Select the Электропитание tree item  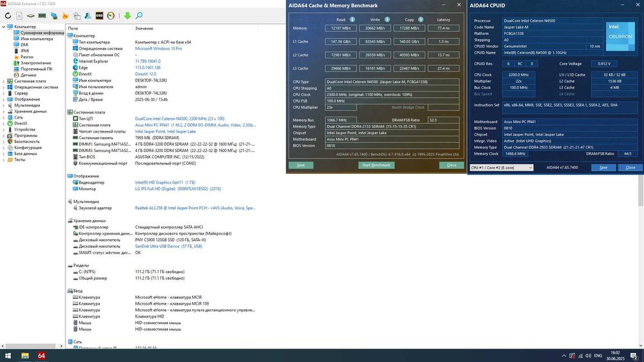pyautogui.click(x=35, y=63)
